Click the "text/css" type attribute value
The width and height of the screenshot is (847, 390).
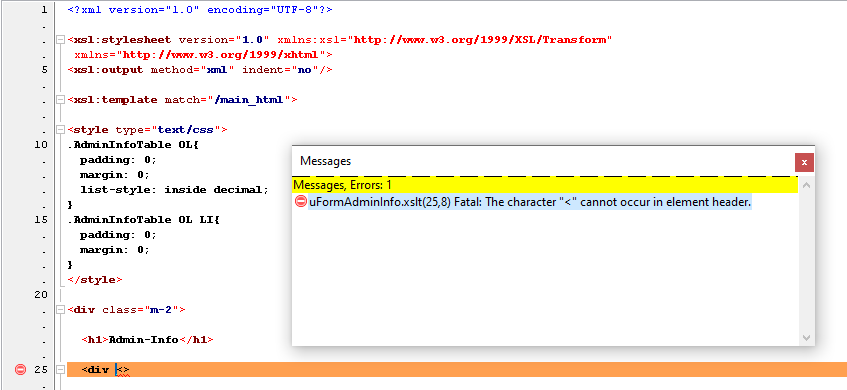(x=186, y=130)
